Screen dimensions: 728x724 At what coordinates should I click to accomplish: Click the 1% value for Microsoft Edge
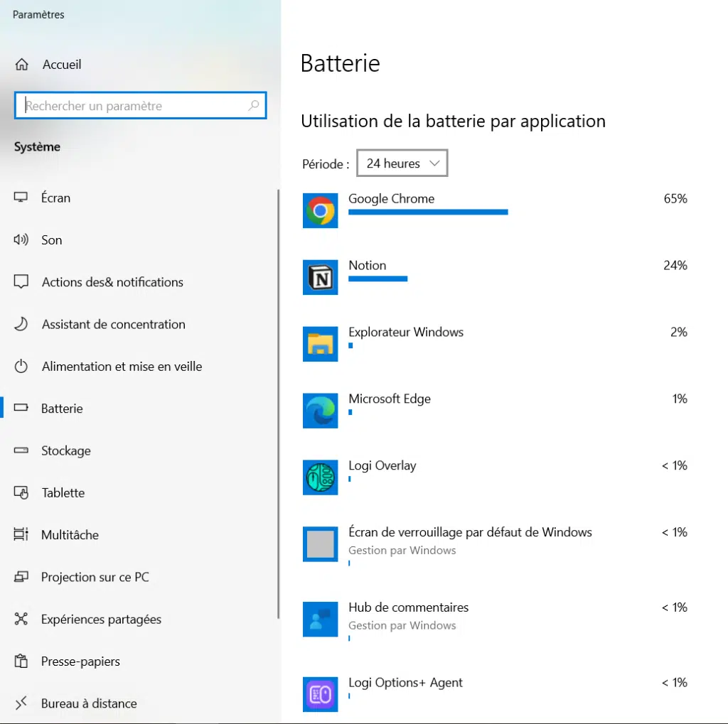(x=680, y=399)
